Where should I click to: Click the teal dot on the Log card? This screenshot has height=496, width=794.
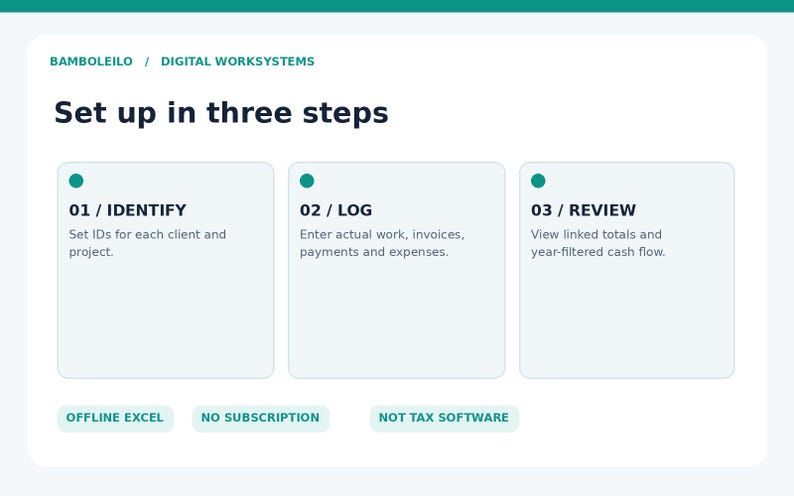307,181
